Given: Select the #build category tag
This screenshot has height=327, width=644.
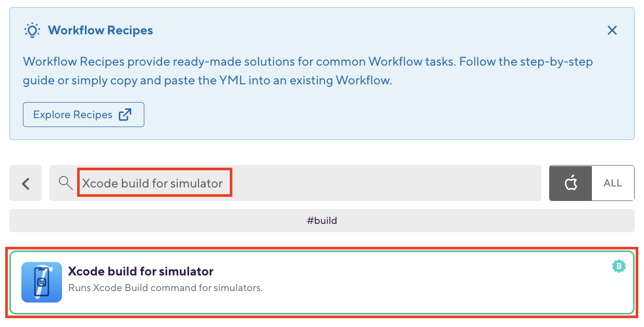Looking at the screenshot, I should 322,220.
